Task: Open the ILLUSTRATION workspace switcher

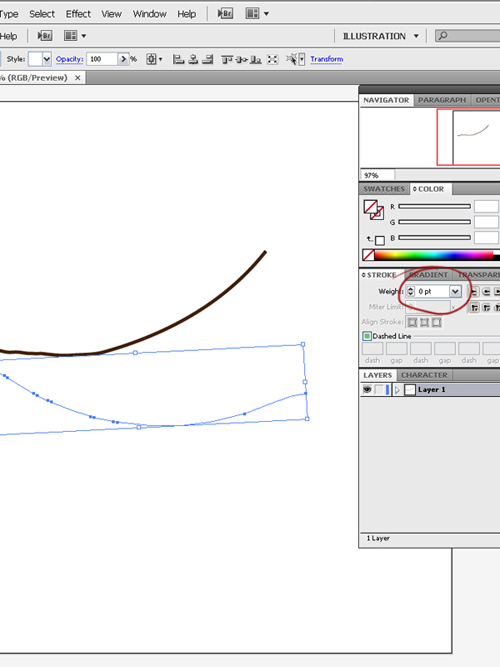Action: pyautogui.click(x=381, y=36)
